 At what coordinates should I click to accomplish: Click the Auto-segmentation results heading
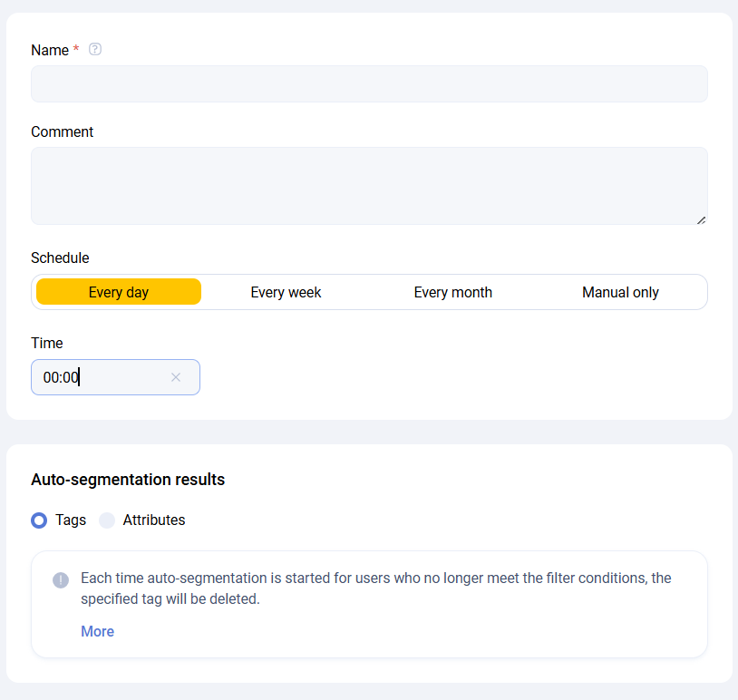click(x=128, y=480)
